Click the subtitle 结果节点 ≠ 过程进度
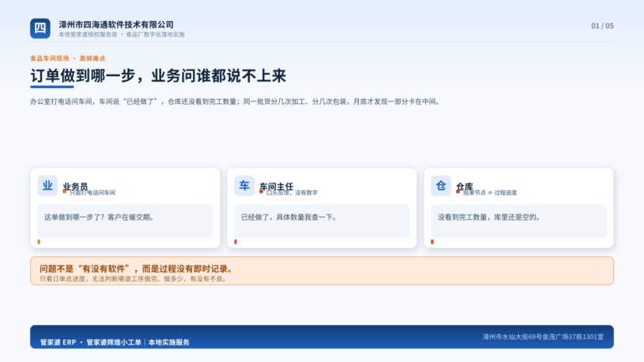Viewport: 644px width, 362px height. [490, 193]
